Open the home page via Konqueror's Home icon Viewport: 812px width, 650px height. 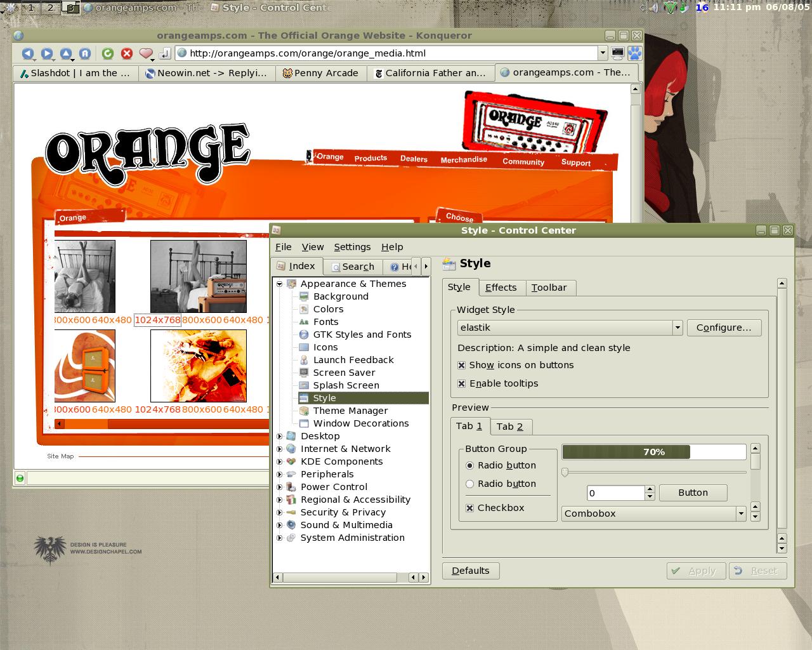click(x=85, y=54)
